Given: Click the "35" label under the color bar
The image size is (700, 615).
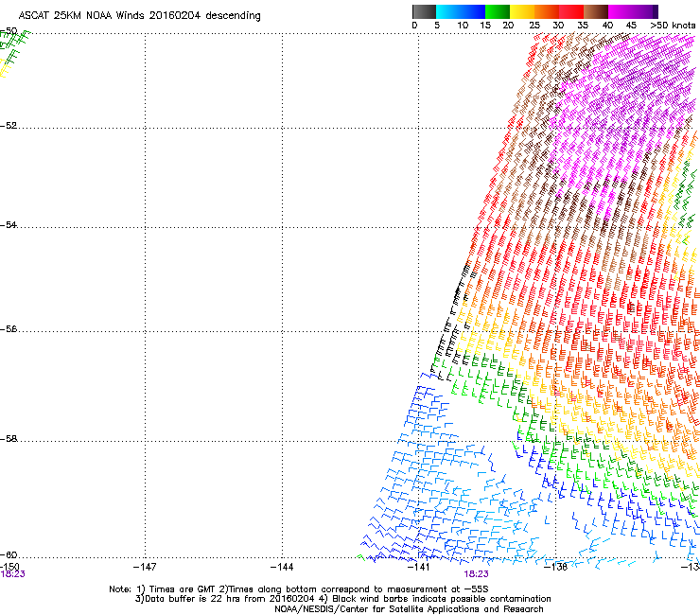Looking at the screenshot, I should point(583,26).
